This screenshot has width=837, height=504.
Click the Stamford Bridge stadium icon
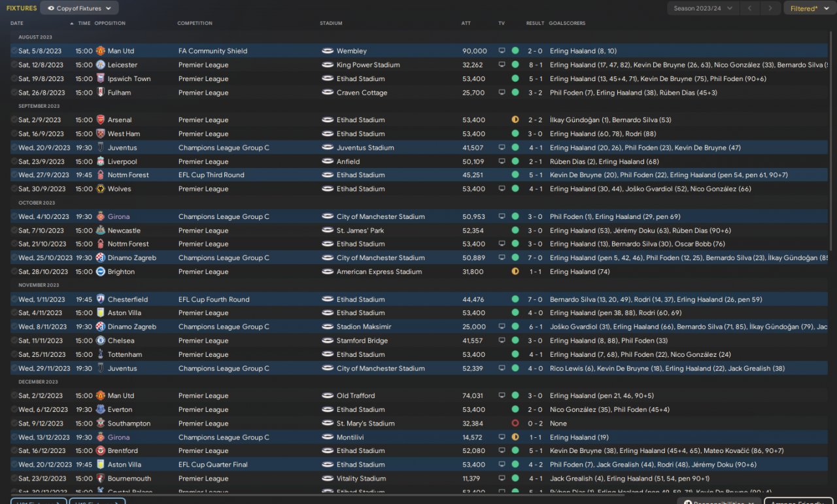pos(328,341)
